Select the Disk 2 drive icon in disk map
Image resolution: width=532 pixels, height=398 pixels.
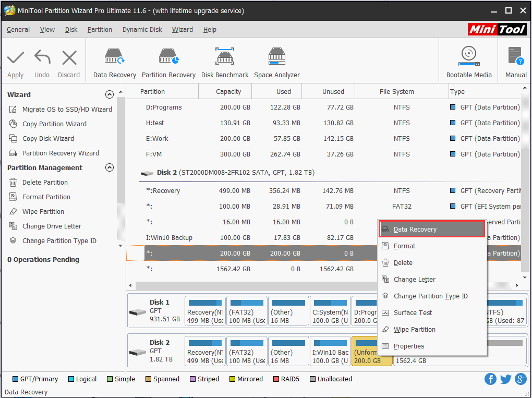pyautogui.click(x=137, y=353)
